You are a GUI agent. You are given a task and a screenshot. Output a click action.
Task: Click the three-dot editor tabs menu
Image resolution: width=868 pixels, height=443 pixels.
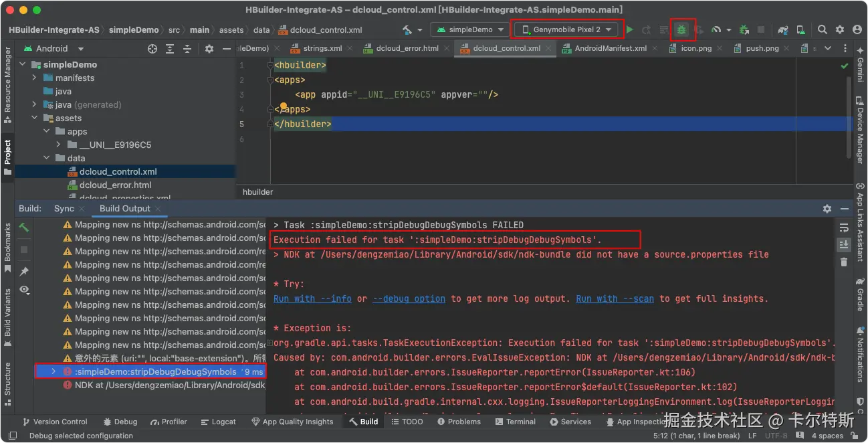pyautogui.click(x=844, y=49)
